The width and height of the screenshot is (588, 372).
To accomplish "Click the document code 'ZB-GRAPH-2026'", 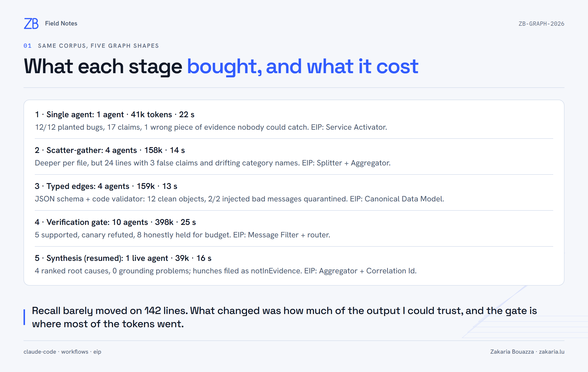I will tap(541, 24).
